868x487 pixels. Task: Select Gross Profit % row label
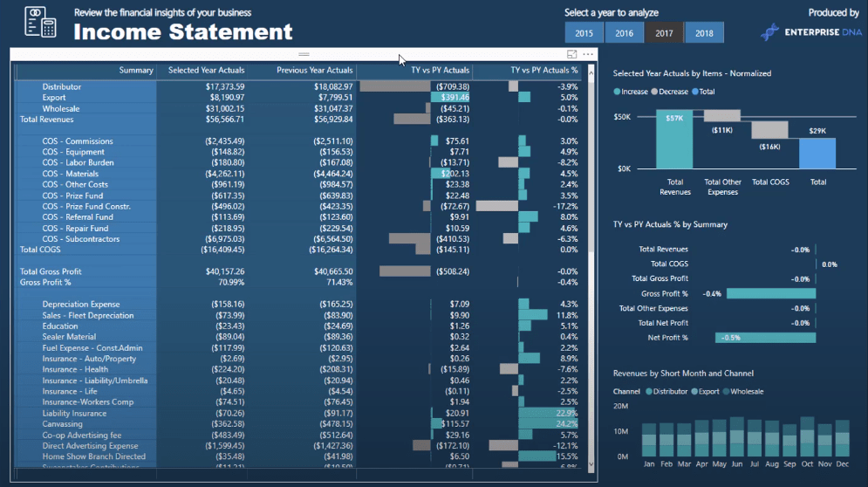coord(45,283)
